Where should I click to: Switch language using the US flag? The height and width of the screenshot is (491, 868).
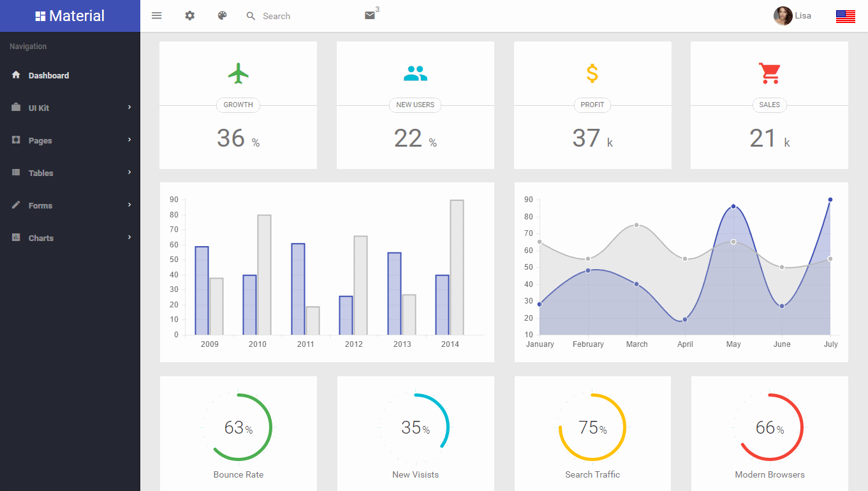click(x=845, y=16)
